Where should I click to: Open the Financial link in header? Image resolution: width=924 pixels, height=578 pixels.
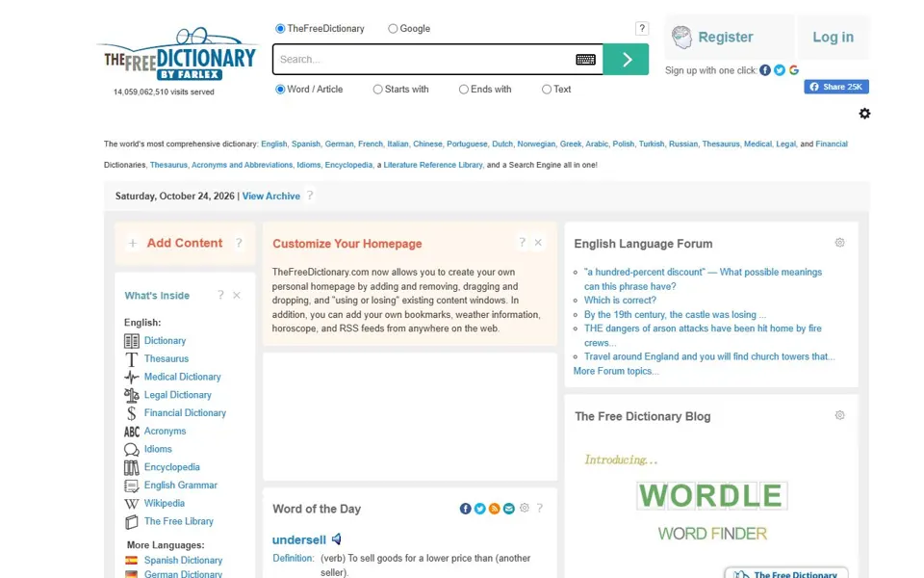coord(832,144)
